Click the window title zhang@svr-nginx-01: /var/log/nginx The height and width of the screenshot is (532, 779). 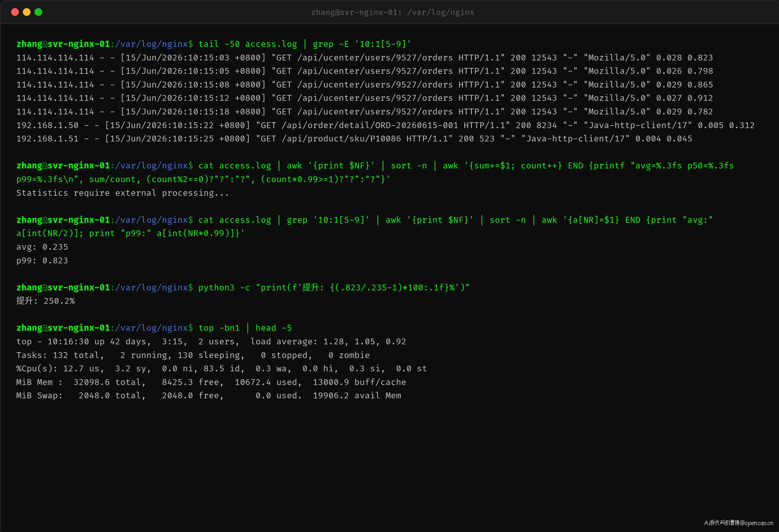click(392, 12)
